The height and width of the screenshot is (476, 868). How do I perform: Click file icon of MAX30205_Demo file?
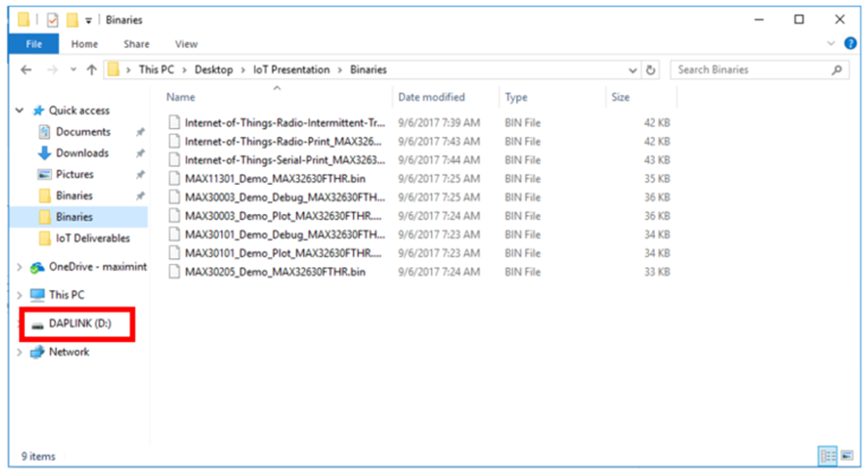click(x=175, y=272)
